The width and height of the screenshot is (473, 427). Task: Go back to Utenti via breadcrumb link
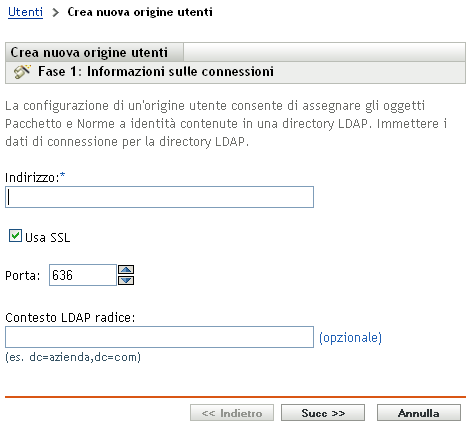click(26, 12)
